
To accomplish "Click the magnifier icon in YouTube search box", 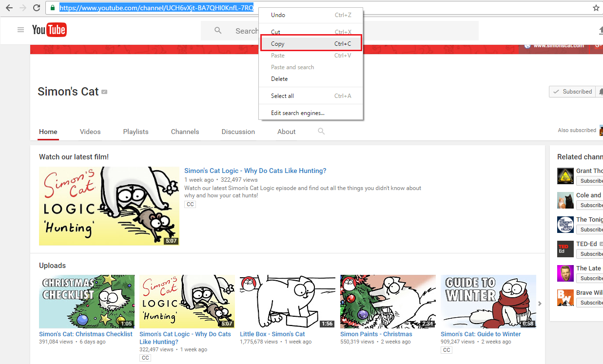I will [x=218, y=31].
